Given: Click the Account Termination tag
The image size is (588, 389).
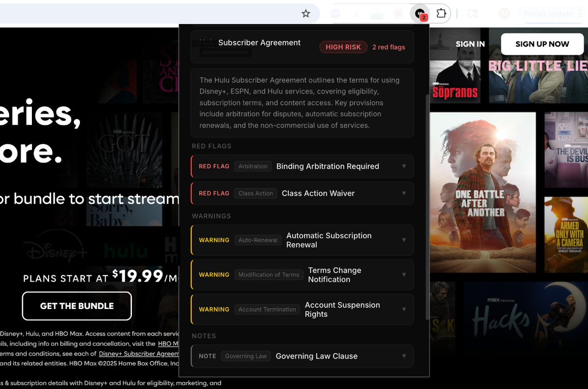Looking at the screenshot, I should pos(267,310).
